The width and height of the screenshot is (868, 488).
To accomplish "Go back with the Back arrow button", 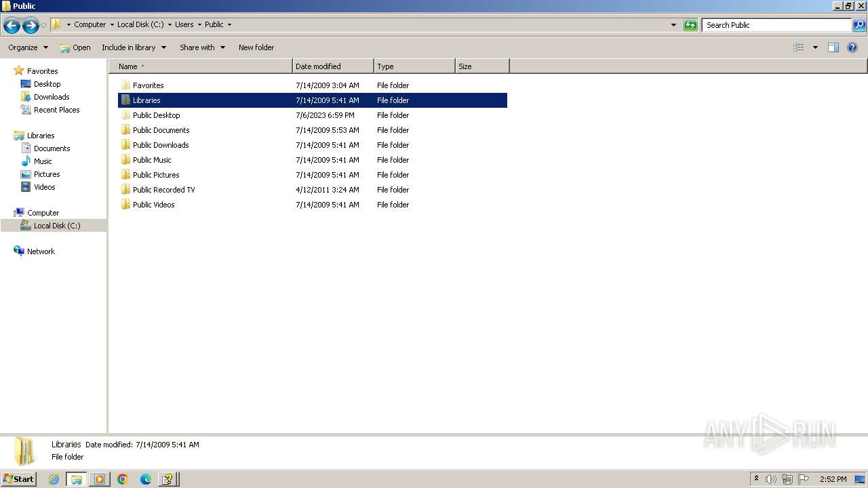I will point(12,26).
